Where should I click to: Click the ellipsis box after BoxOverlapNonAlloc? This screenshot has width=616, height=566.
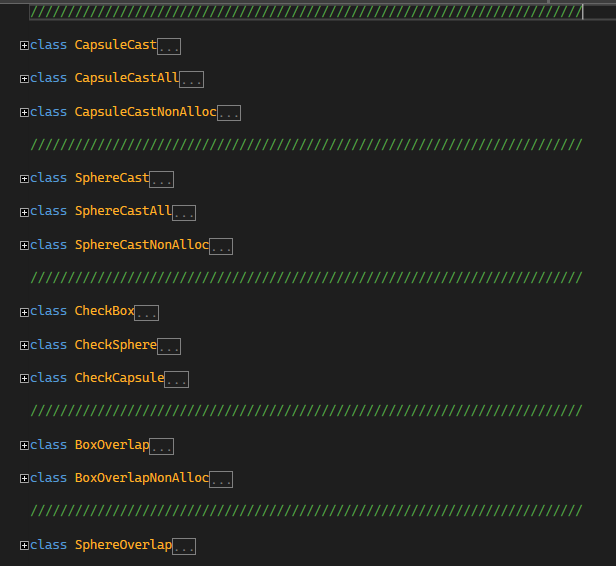coord(221,479)
